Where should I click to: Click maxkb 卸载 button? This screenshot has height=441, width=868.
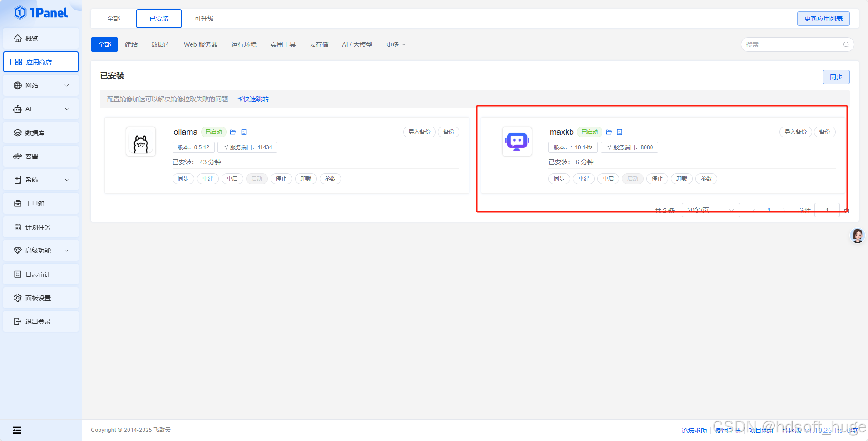click(682, 179)
